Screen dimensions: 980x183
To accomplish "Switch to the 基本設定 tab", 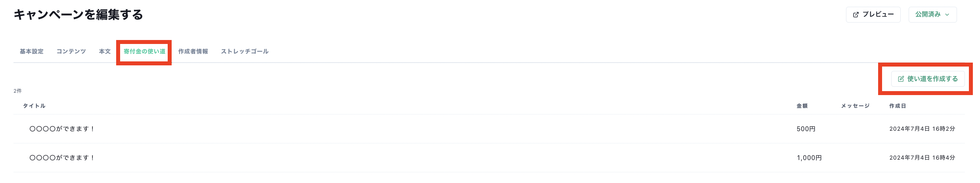I will pyautogui.click(x=32, y=51).
